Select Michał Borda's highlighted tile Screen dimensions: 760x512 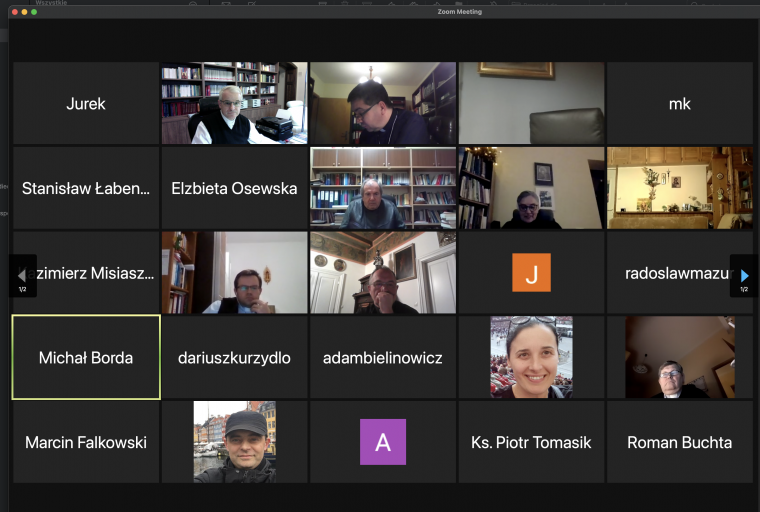tap(86, 357)
